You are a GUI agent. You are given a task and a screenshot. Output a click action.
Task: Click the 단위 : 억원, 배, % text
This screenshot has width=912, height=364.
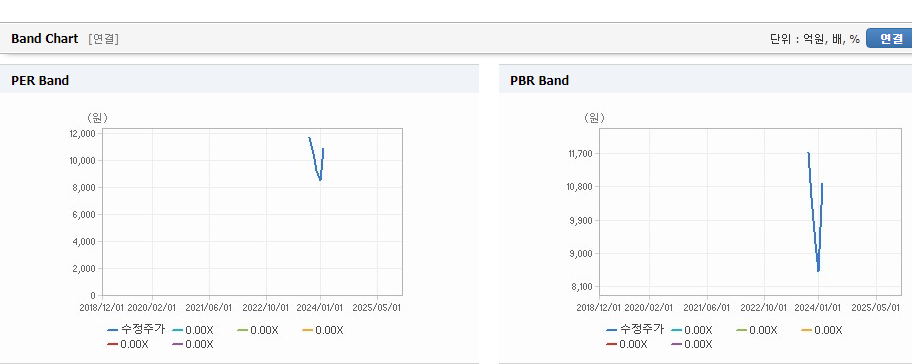(815, 39)
